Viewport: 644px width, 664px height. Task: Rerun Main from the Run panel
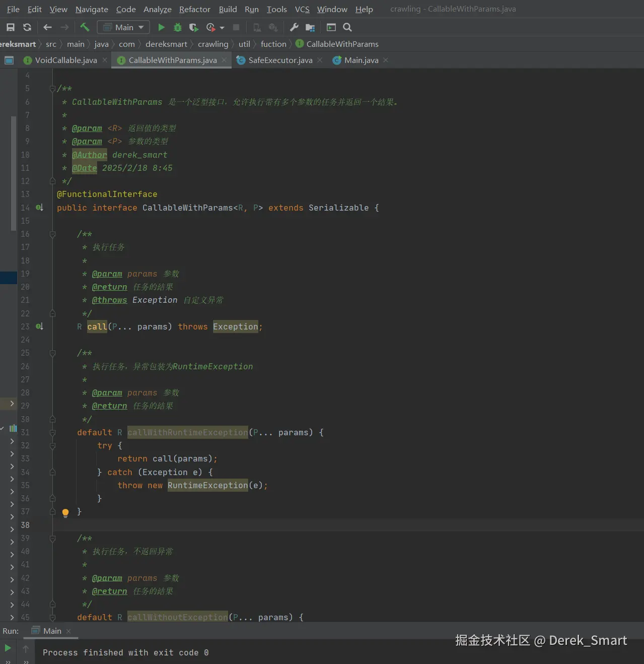(8, 648)
